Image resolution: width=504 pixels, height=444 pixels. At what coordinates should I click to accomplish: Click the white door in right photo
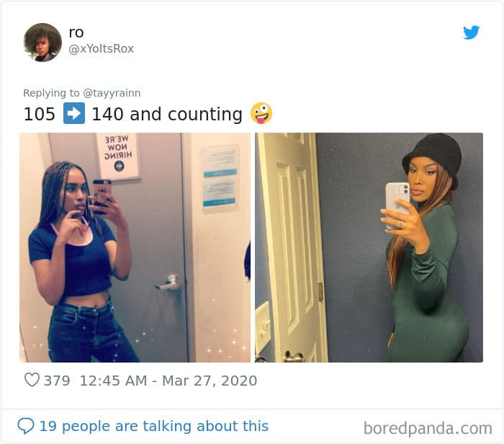(x=292, y=247)
